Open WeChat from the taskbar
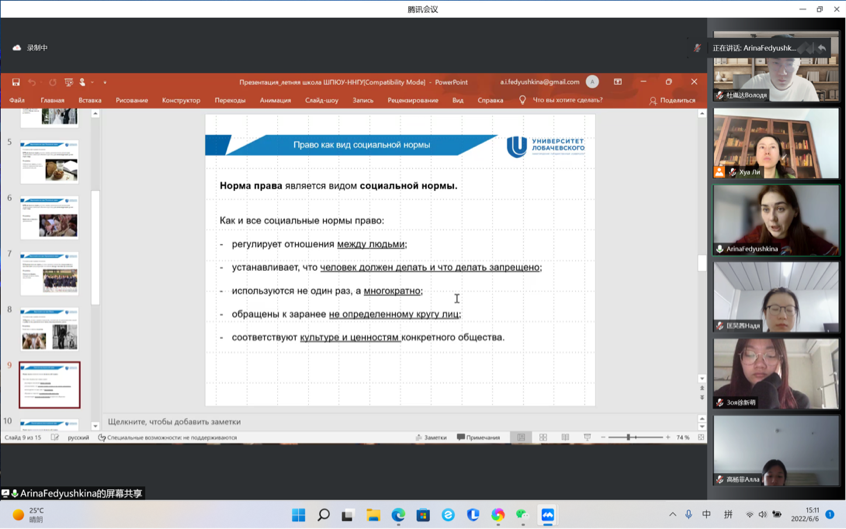Image resolution: width=846 pixels, height=529 pixels. 522,515
